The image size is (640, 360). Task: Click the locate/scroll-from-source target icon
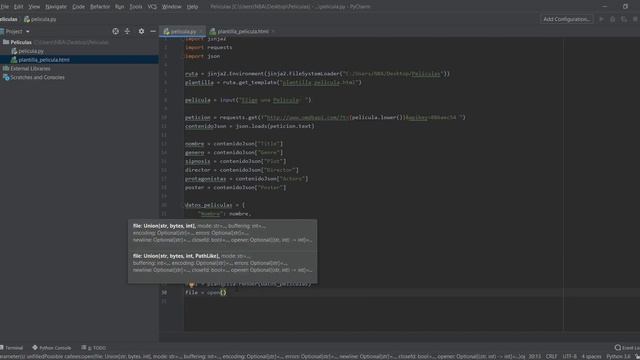[116, 31]
